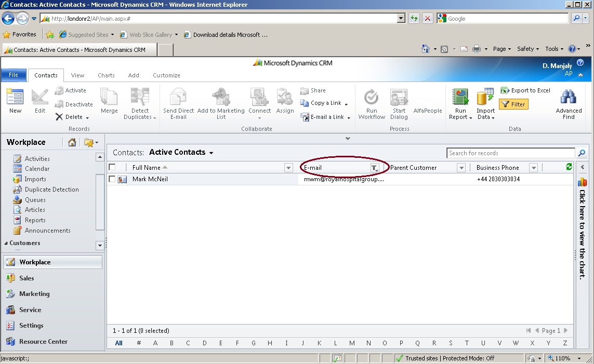The height and width of the screenshot is (364, 594).
Task: Open the Parent Customer column filter dropdown
Action: click(461, 168)
